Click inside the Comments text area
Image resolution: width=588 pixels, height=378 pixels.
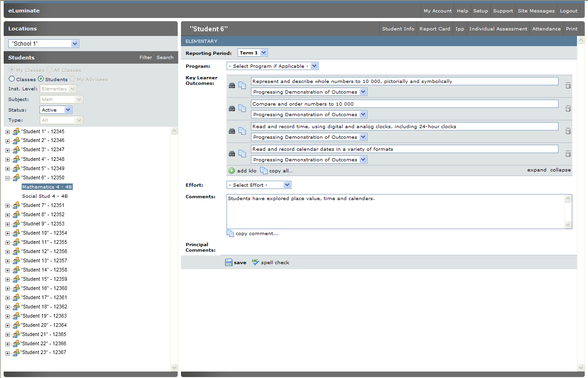coord(396,212)
